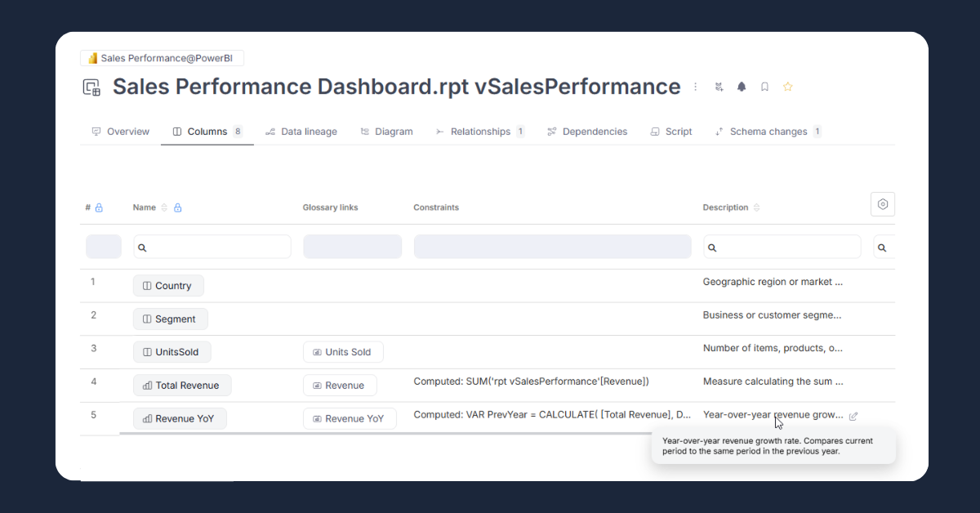The width and height of the screenshot is (980, 513).
Task: Sort by the Description column arrows
Action: pyautogui.click(x=756, y=207)
